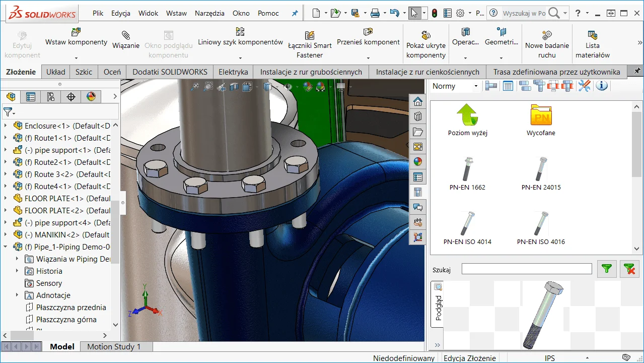Image resolution: width=644 pixels, height=363 pixels.
Task: Click the Zoom to Area icon
Action: point(208,87)
